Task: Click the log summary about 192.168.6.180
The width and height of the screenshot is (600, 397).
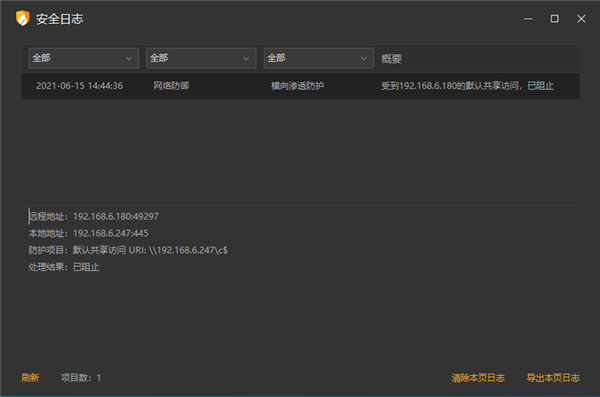Action: pyautogui.click(x=467, y=86)
